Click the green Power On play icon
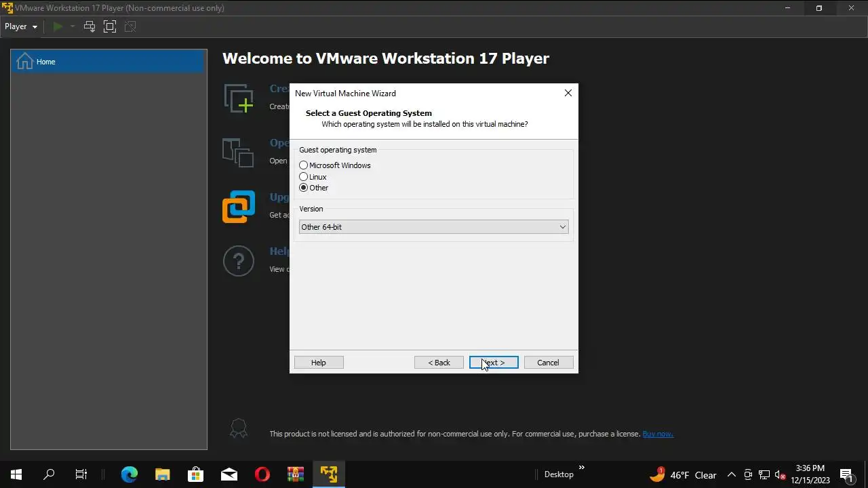Image resolution: width=868 pixels, height=488 pixels. 58,26
